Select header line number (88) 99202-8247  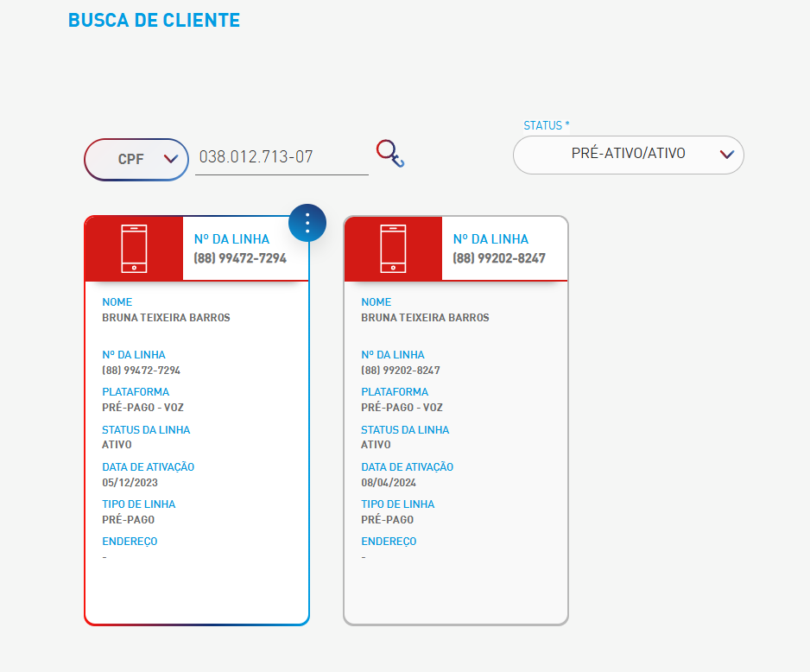pos(499,258)
